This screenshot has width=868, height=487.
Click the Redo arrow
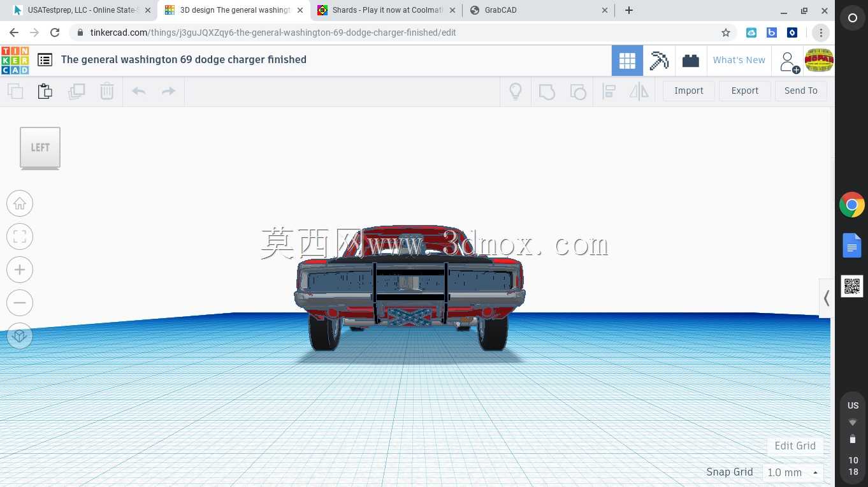[168, 91]
